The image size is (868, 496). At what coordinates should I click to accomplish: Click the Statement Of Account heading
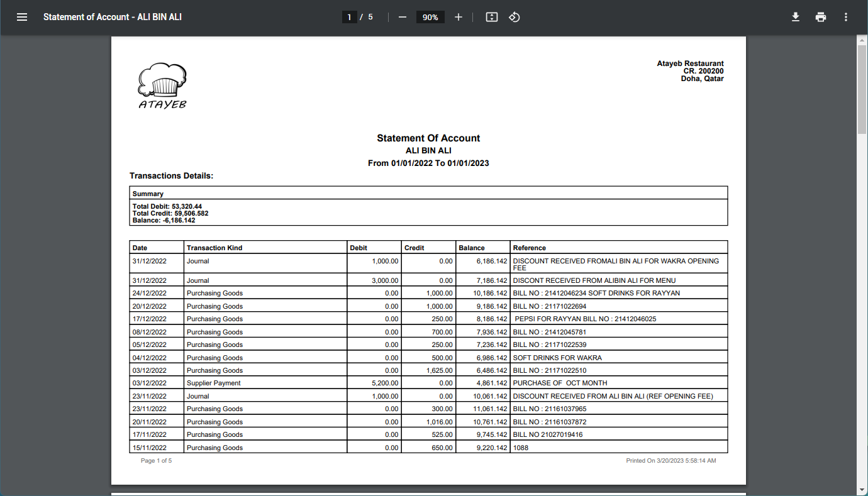[x=428, y=138]
